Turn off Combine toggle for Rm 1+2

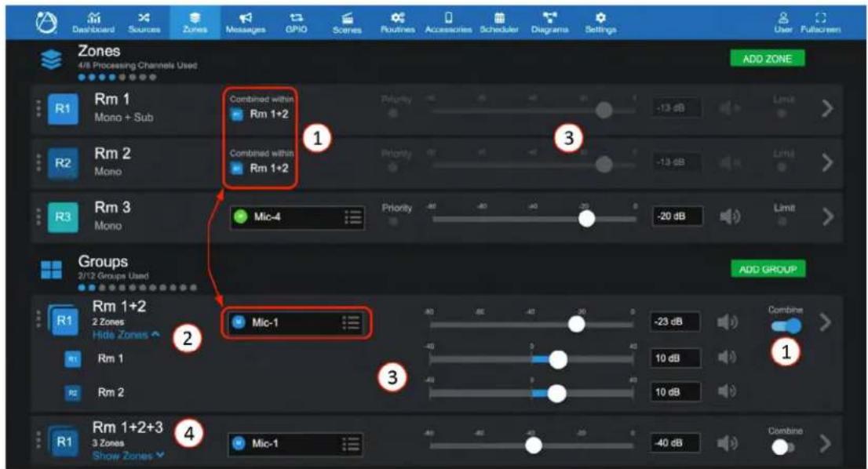click(x=786, y=325)
